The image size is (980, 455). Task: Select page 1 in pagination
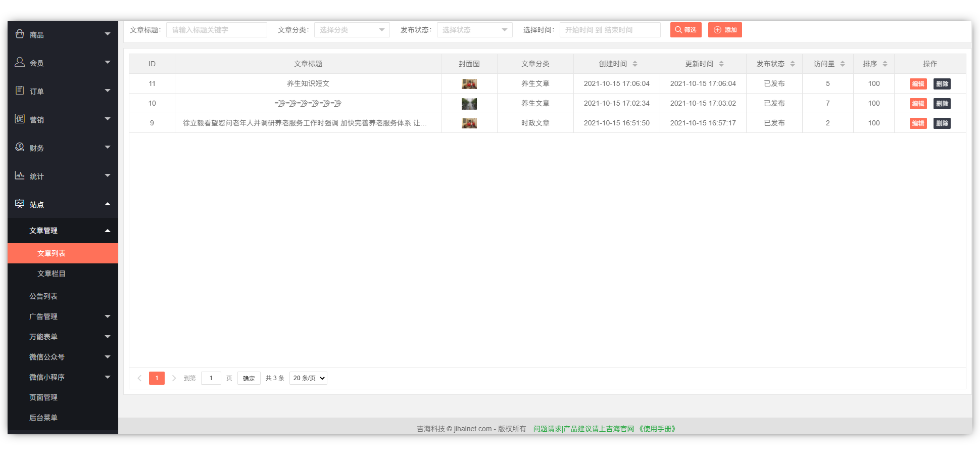tap(157, 378)
